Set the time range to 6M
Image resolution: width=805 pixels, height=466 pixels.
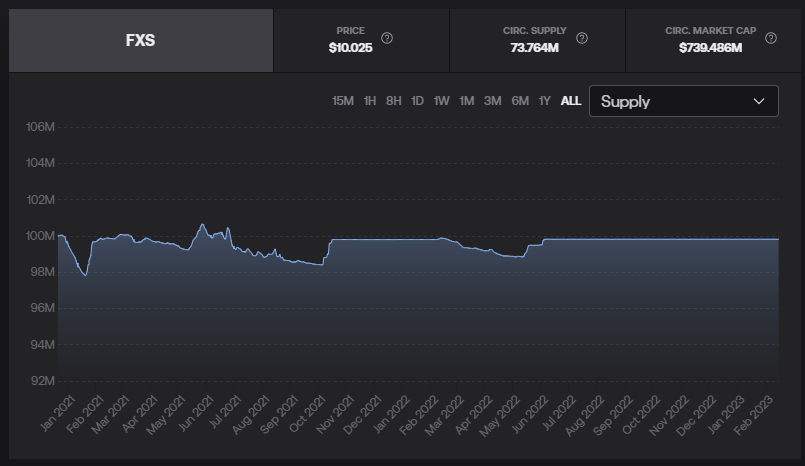pyautogui.click(x=520, y=101)
